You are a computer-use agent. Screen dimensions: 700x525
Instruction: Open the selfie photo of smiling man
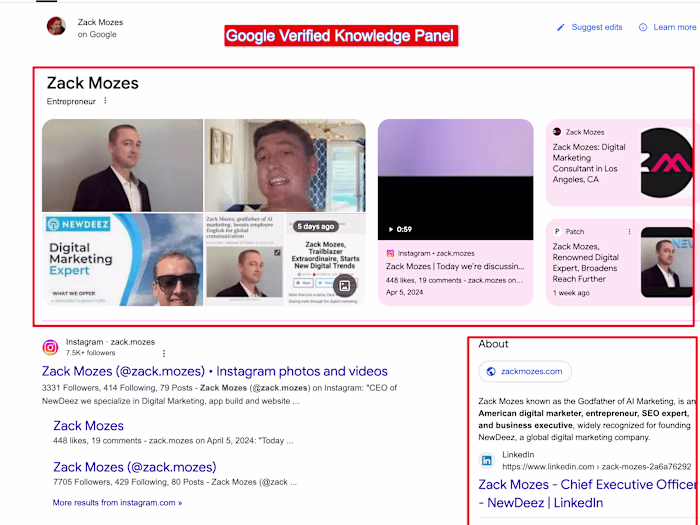[x=285, y=165]
